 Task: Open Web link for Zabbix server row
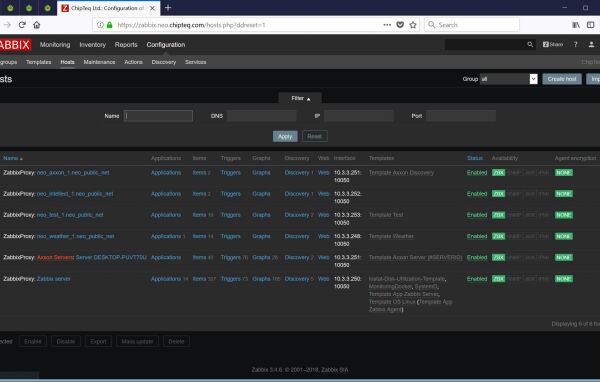(x=323, y=279)
